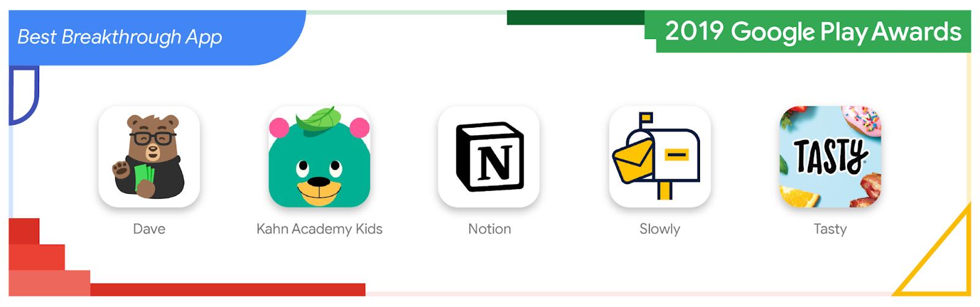This screenshot has height=307, width=980.
Task: Click the blue outlined quarter-circle shape
Action: pyautogui.click(x=24, y=96)
